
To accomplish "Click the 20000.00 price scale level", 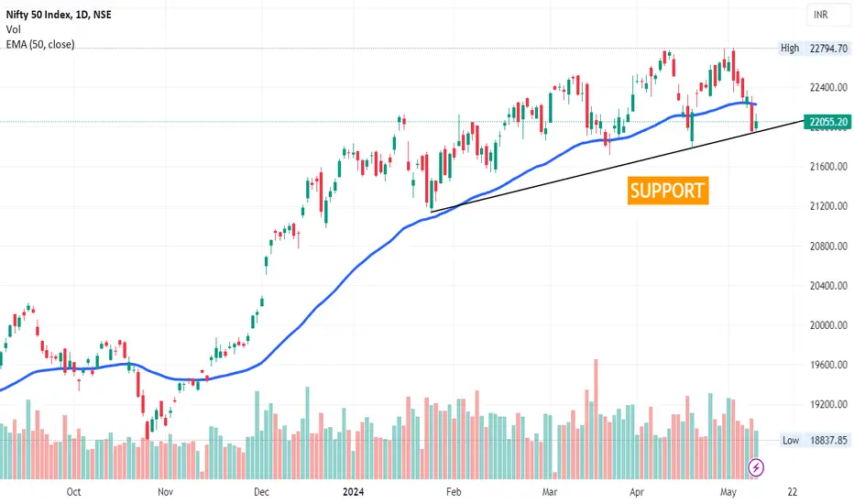I will point(828,325).
